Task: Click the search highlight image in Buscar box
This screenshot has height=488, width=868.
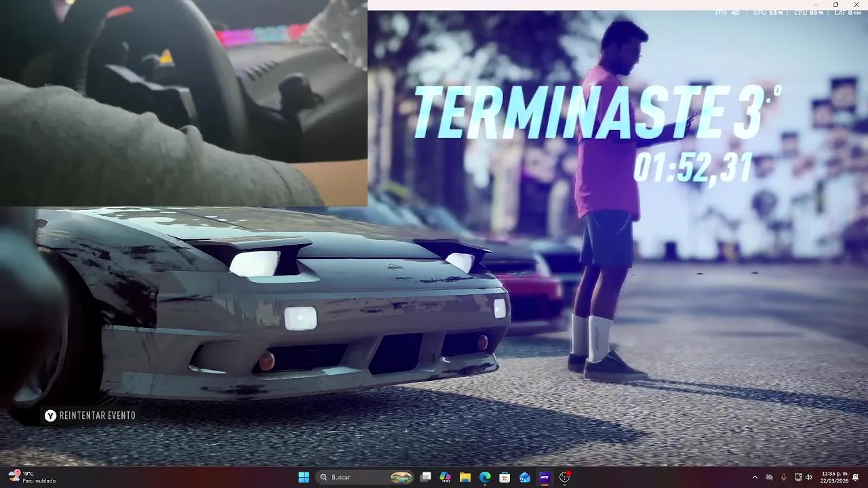Action: click(x=401, y=477)
